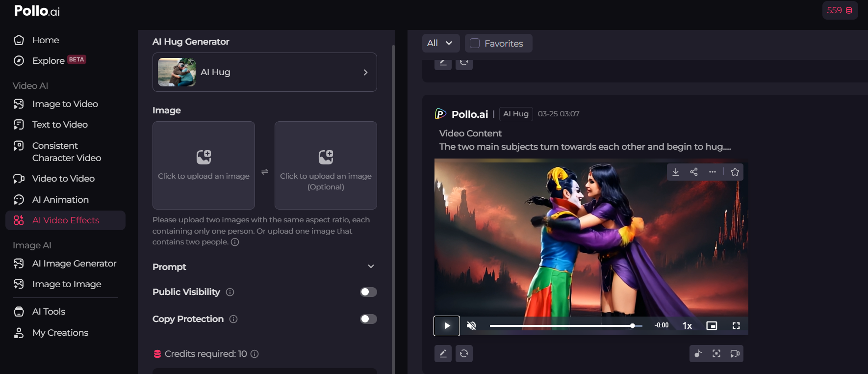Viewport: 868px width, 374px height.
Task: Click the AI Animation sidebar icon
Action: pyautogui.click(x=19, y=200)
